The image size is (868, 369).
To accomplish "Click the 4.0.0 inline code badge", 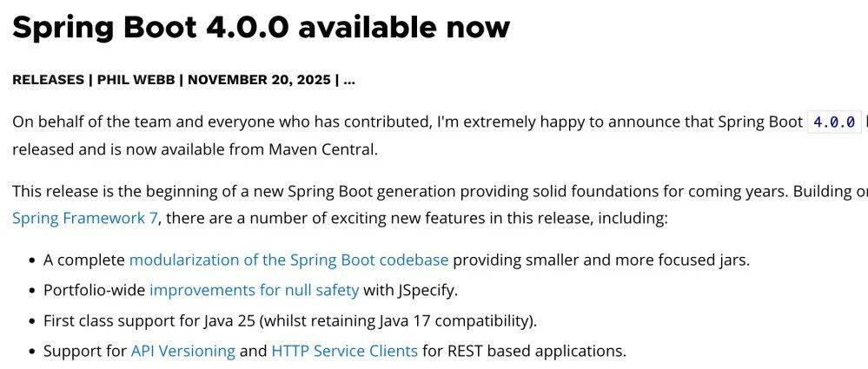I will (x=834, y=122).
